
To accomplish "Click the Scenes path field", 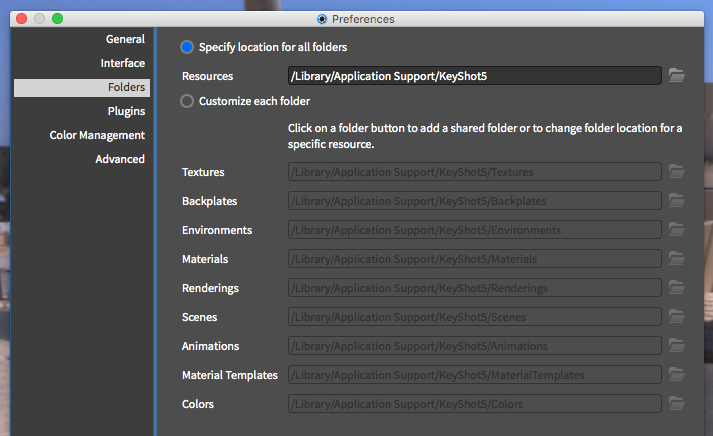I will 475,317.
